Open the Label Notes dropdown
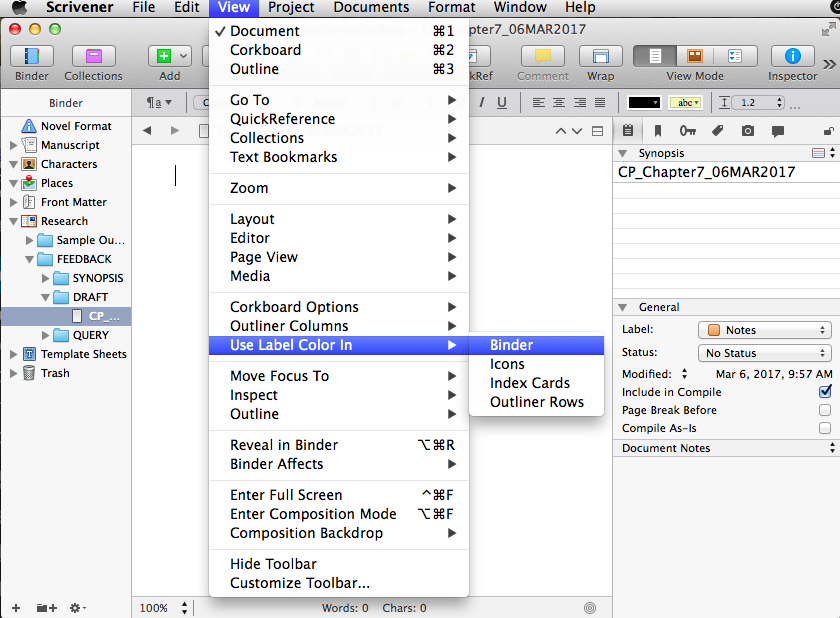The width and height of the screenshot is (840, 618). [764, 330]
